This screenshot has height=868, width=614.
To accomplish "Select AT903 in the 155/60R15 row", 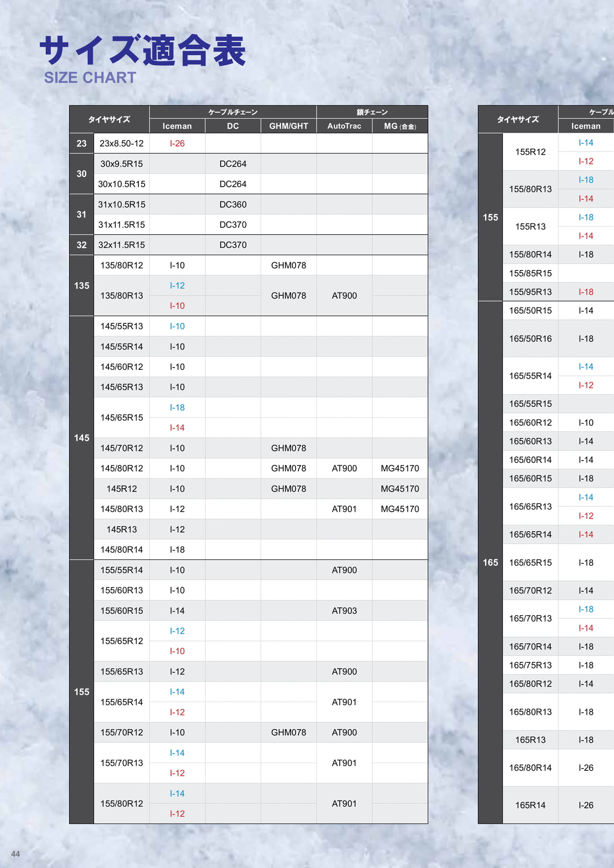I will [345, 611].
